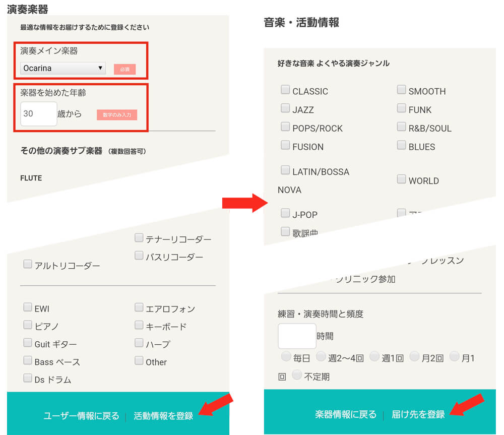504x435 pixels.
Task: Enable the LATIN/BOSSA NOVA checkbox
Action: 285,170
